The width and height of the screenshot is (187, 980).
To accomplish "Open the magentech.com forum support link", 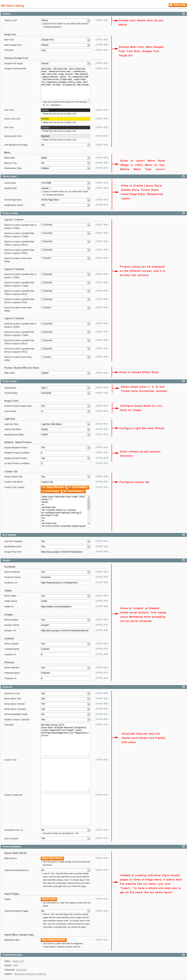I will [30, 974].
